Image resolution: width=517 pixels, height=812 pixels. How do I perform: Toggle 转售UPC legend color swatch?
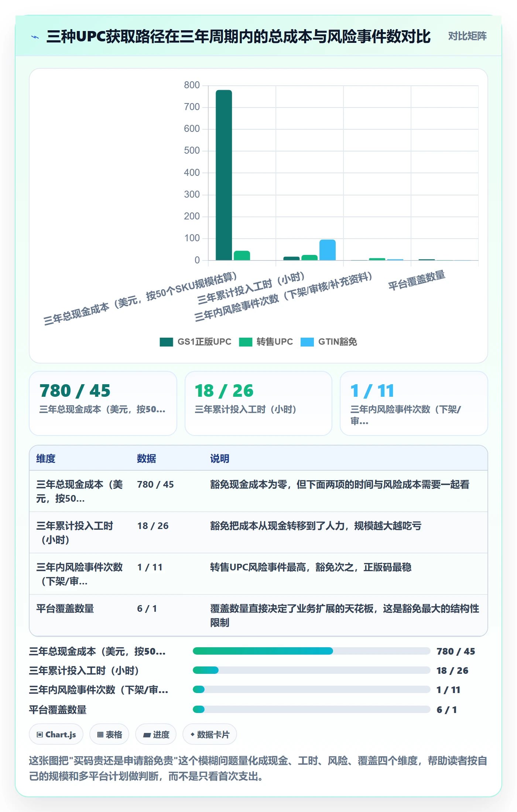245,342
